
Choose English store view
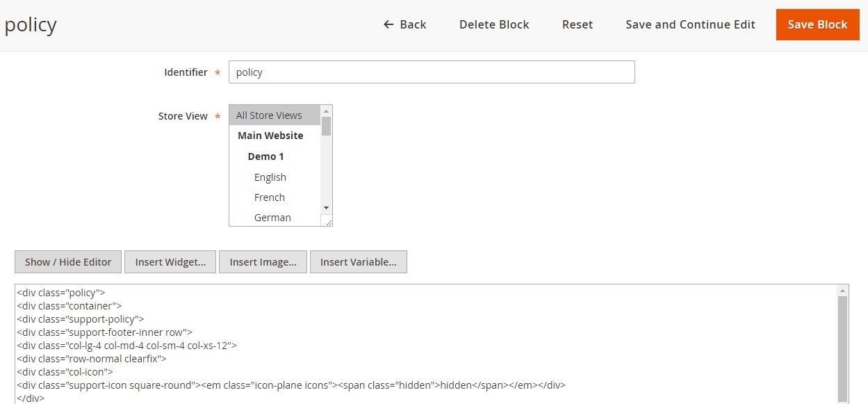(270, 177)
